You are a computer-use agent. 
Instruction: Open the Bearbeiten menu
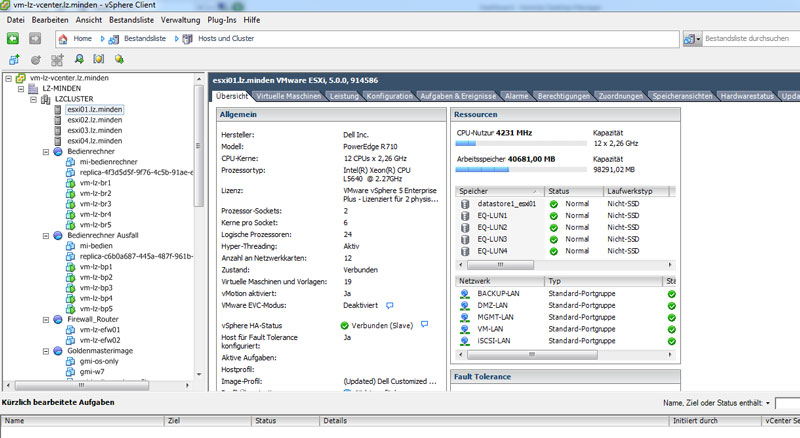click(50, 20)
